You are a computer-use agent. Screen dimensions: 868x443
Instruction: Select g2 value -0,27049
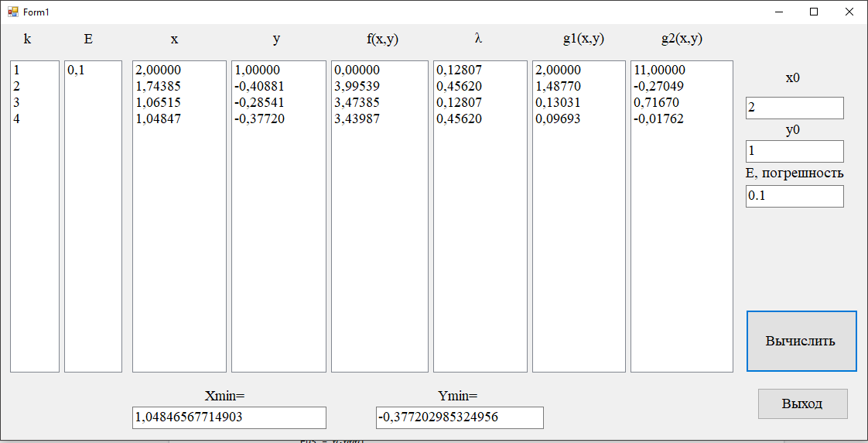point(682,86)
